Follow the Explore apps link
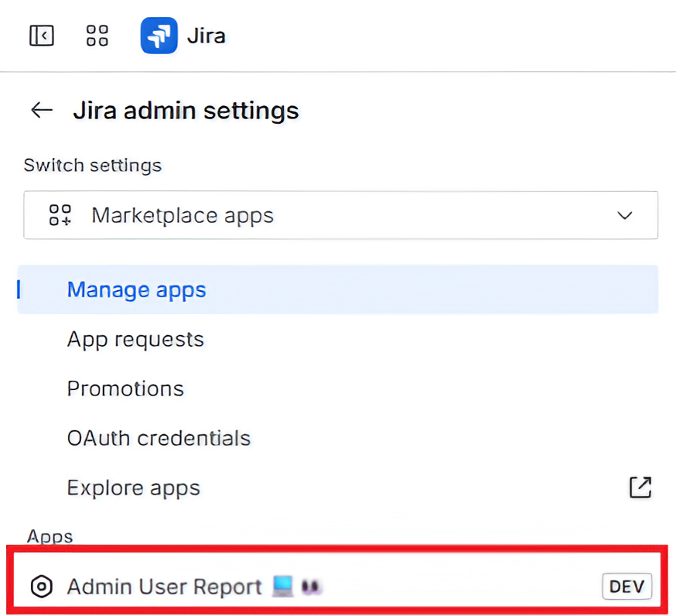Screen dimensions: 676x616 134,488
